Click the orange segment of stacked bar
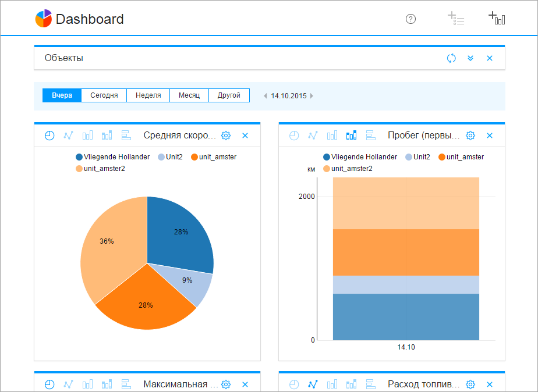The height and width of the screenshot is (392, 538). pos(406,252)
